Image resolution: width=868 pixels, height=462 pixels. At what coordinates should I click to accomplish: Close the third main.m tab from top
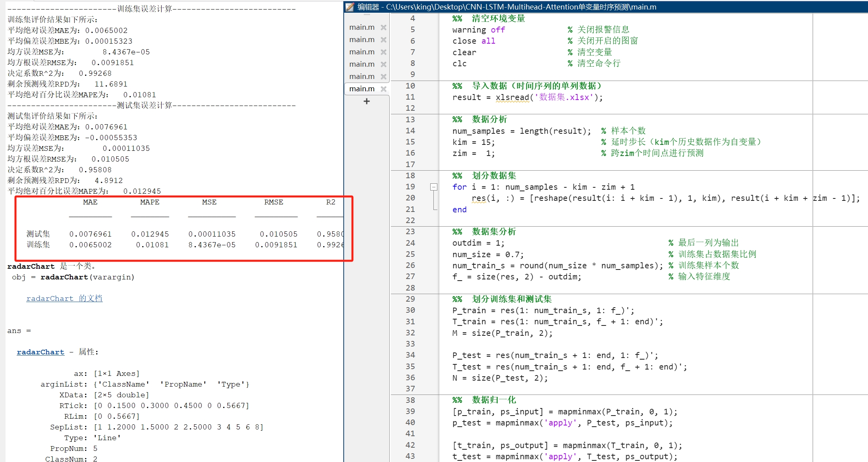[383, 52]
